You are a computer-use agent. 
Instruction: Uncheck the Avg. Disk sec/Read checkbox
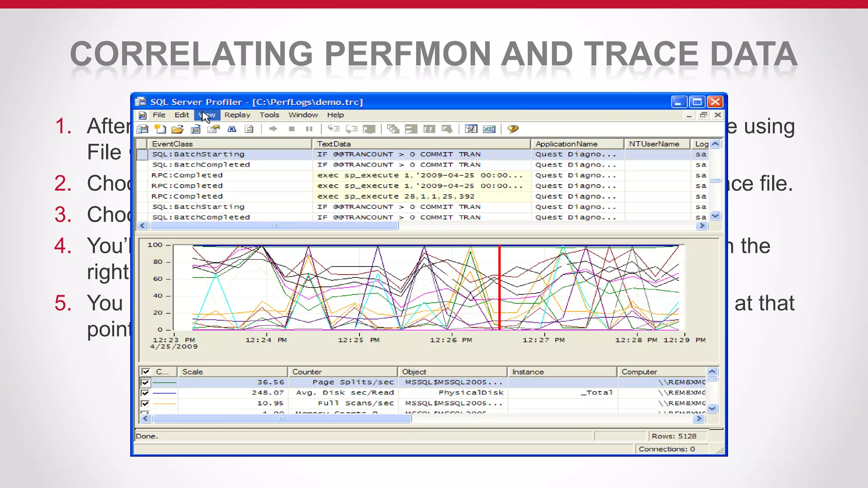tap(145, 393)
